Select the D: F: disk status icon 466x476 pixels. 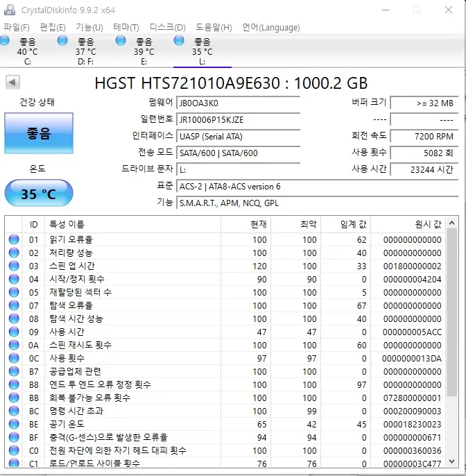(62, 40)
